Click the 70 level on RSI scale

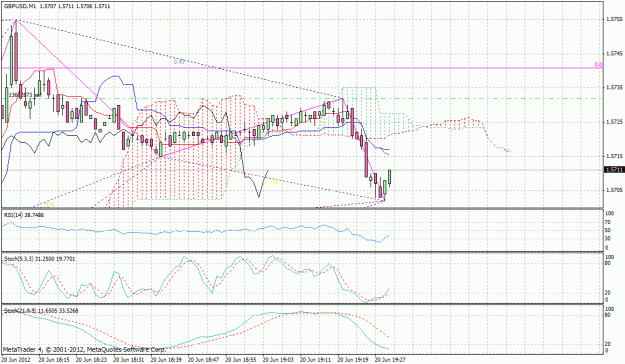click(x=608, y=222)
